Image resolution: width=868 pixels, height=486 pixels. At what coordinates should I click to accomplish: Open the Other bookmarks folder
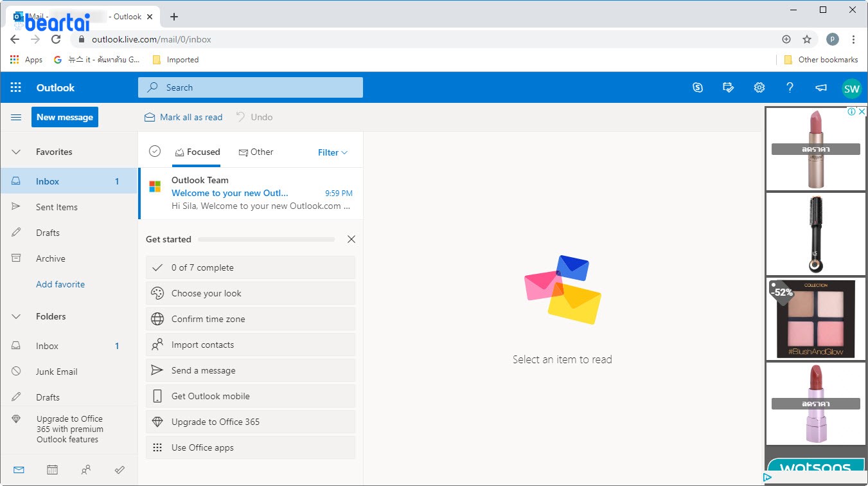pos(821,60)
